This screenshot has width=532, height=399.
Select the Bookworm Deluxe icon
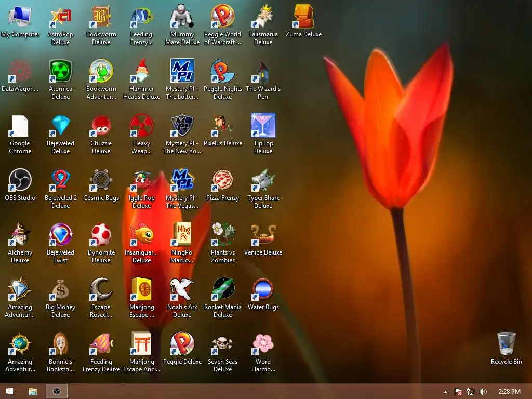coord(101,17)
